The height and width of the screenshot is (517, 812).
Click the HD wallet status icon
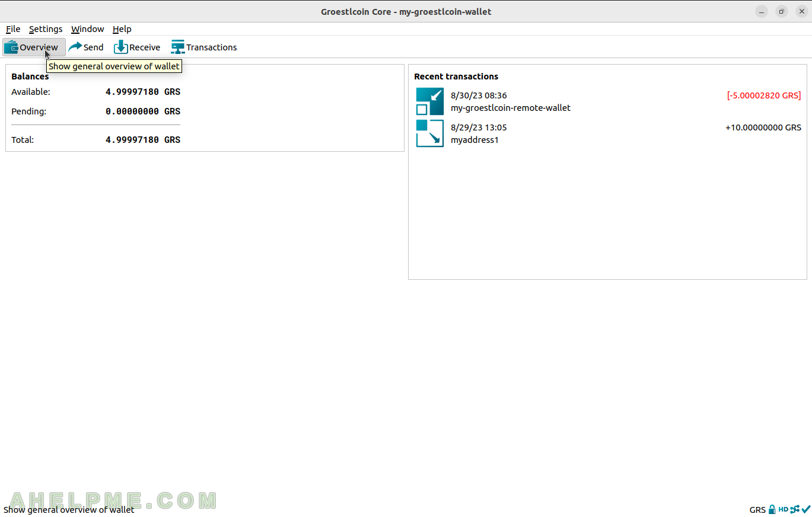click(x=784, y=509)
